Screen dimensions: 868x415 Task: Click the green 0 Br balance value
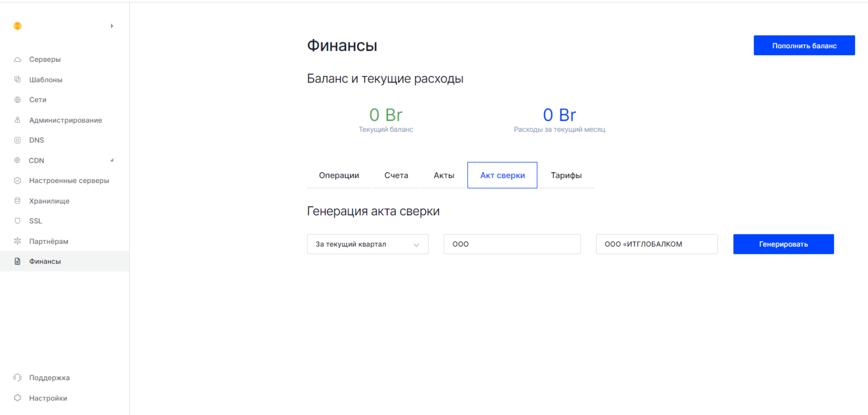click(x=386, y=115)
